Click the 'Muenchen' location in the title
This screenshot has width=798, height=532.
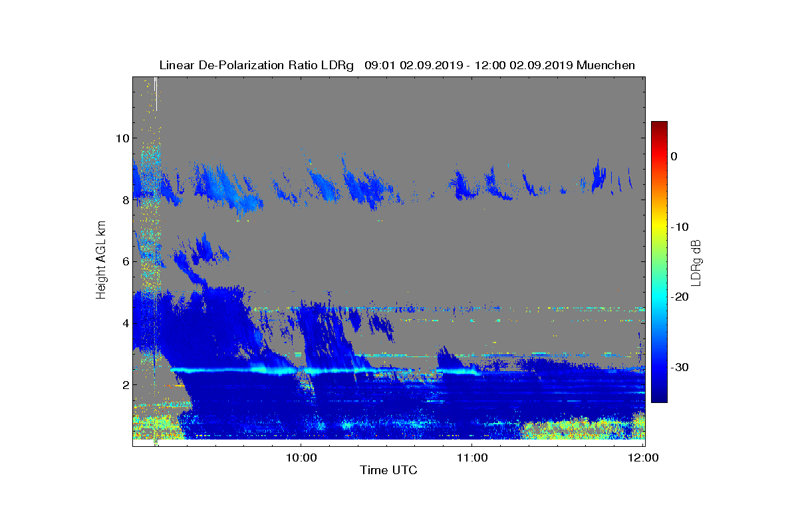(606, 65)
